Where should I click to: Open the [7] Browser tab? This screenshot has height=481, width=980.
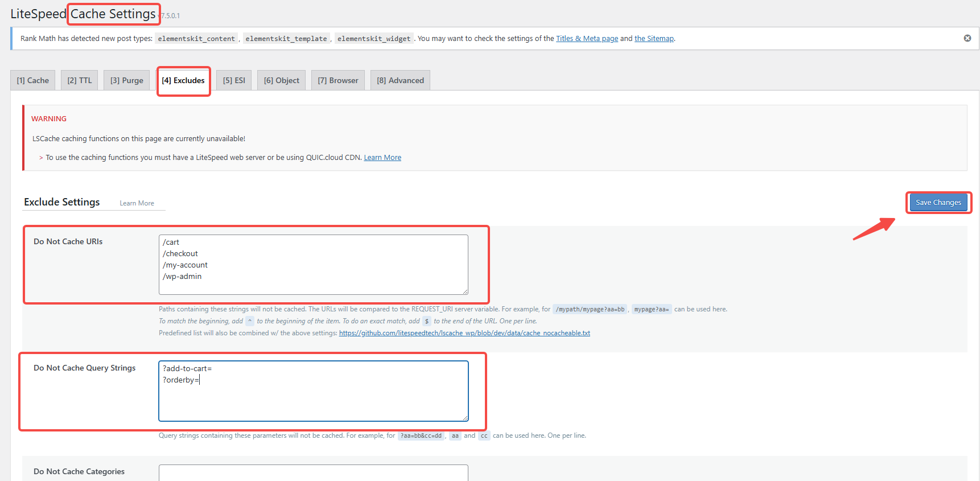[x=338, y=80]
